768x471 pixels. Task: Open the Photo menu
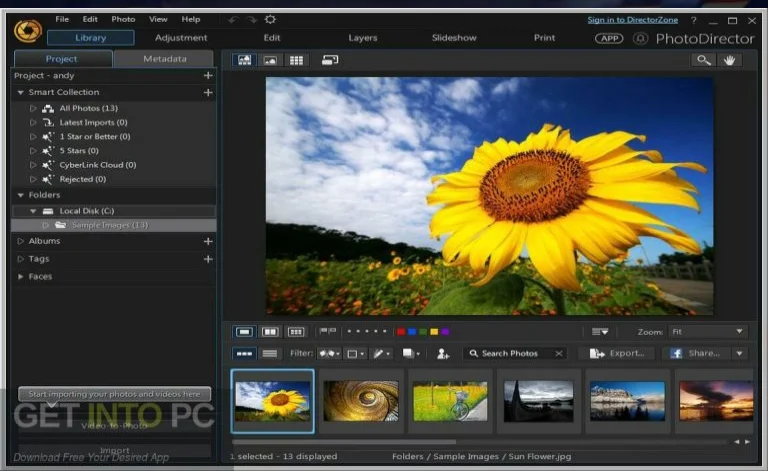click(123, 19)
